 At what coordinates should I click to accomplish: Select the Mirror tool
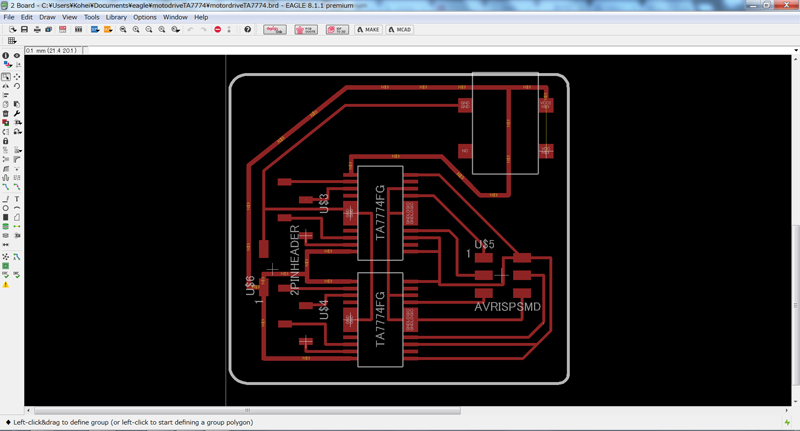(x=6, y=86)
